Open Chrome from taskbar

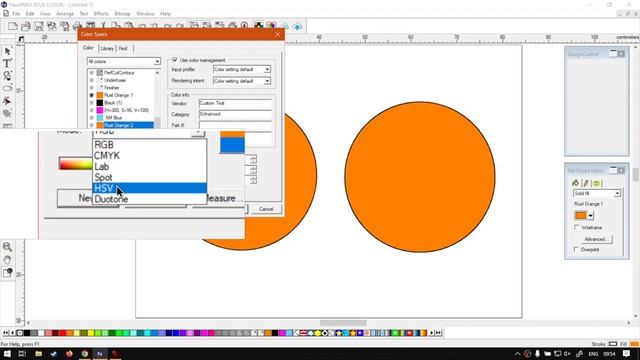(x=84, y=353)
